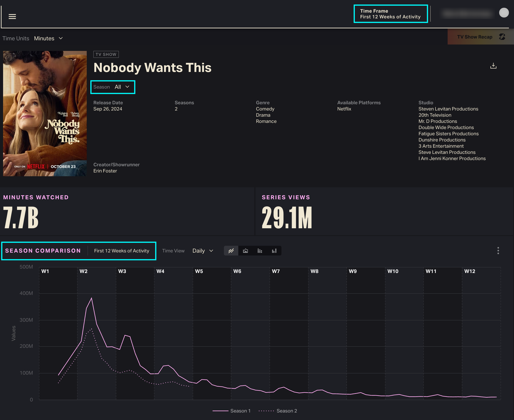
Task: Click the Steven Levitan Productions studio
Action: pyautogui.click(x=448, y=109)
